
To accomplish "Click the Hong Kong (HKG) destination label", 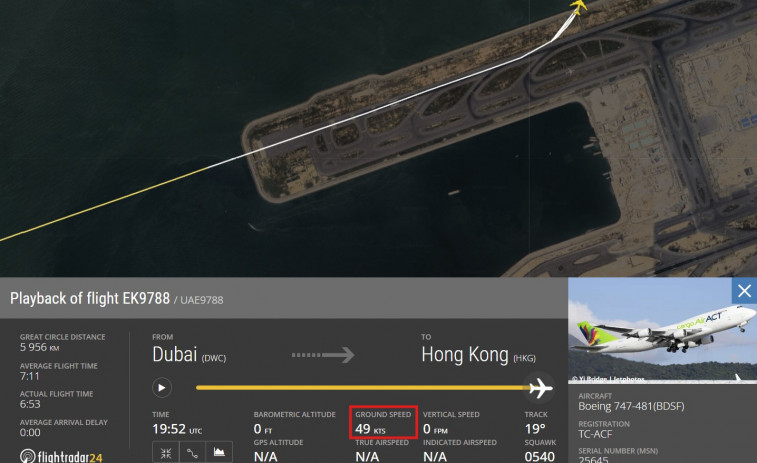I will click(478, 355).
